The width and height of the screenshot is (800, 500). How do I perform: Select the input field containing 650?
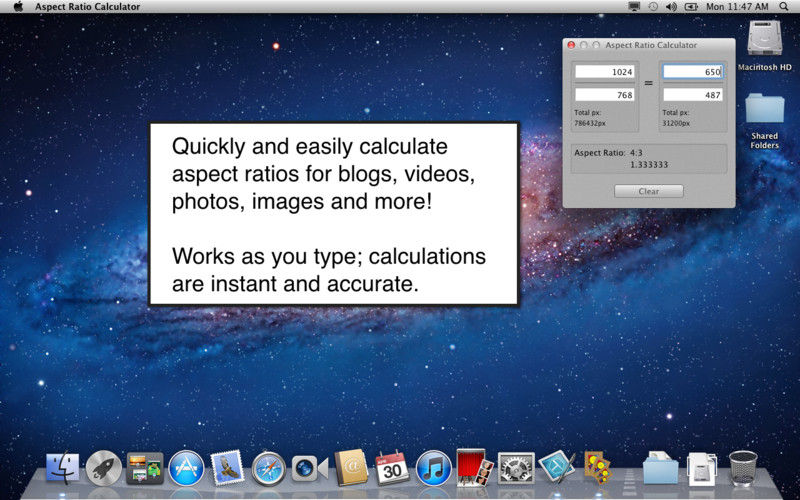692,72
